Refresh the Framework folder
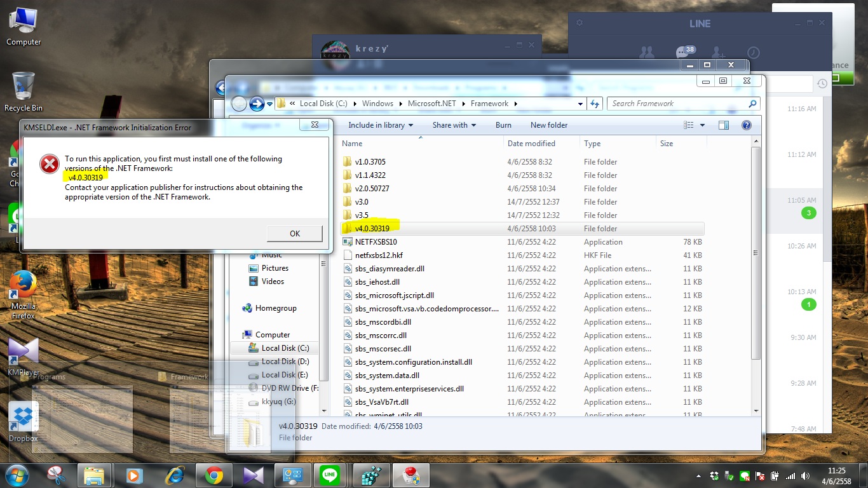 [x=595, y=104]
